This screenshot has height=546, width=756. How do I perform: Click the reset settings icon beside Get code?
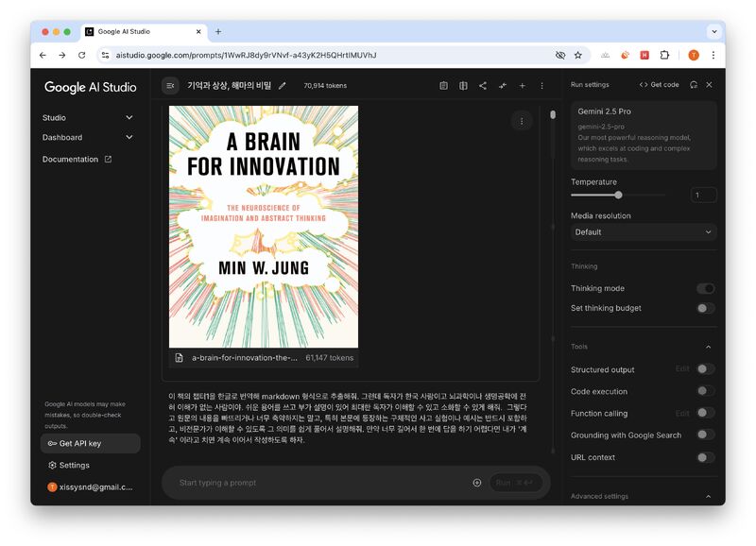[693, 85]
